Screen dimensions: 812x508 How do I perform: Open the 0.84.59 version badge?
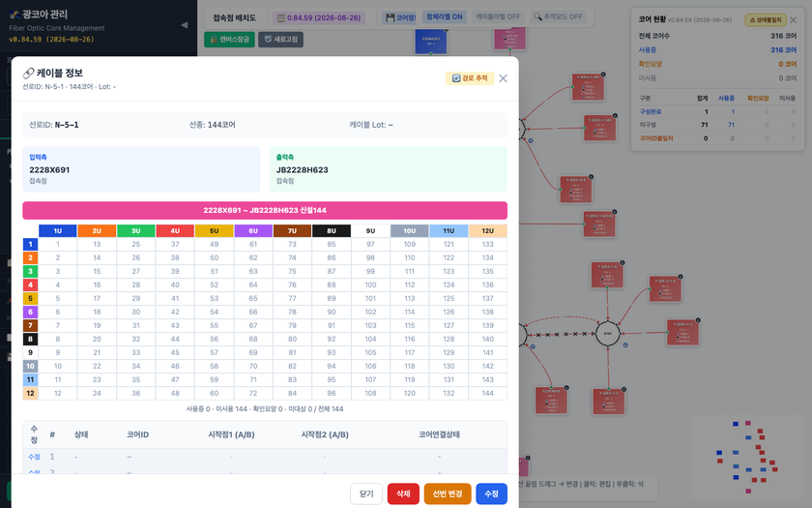tap(319, 18)
